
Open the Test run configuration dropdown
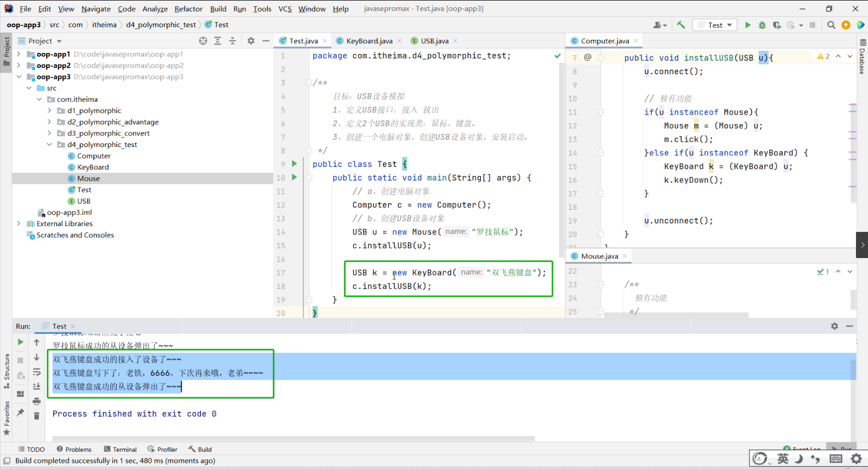(715, 25)
